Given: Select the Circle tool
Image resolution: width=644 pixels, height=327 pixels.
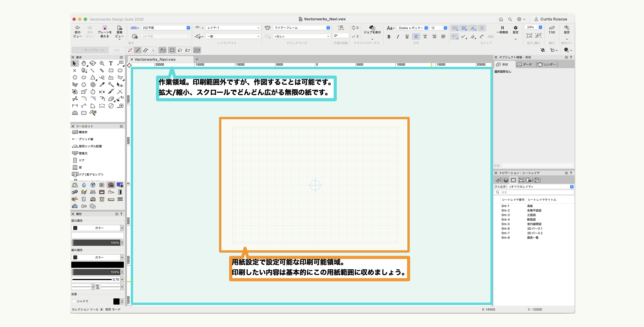Looking at the screenshot, I should [x=75, y=78].
